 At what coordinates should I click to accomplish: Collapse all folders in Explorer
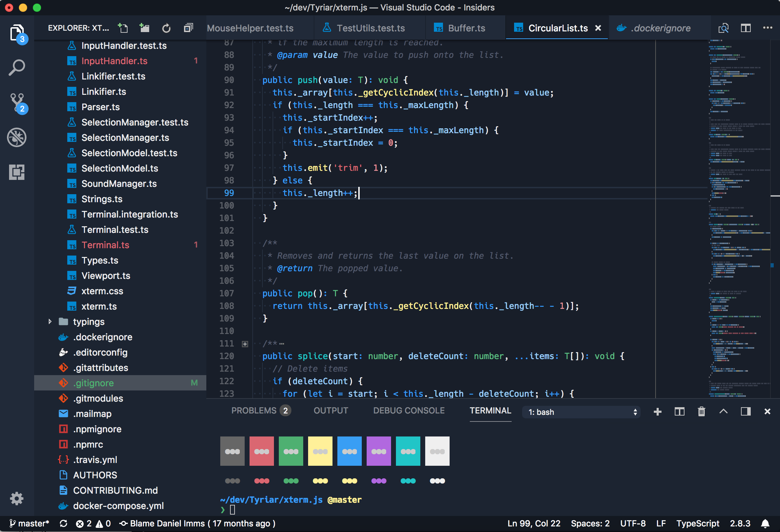click(188, 28)
